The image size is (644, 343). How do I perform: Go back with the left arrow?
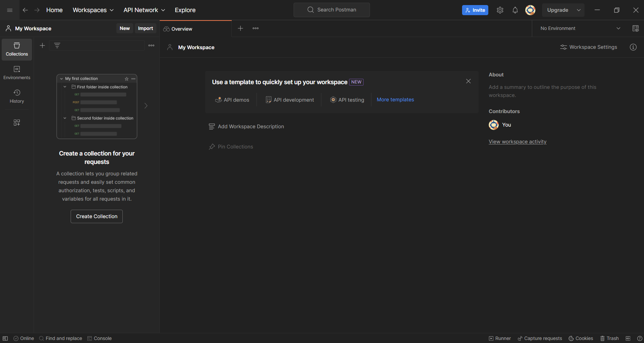pos(25,10)
